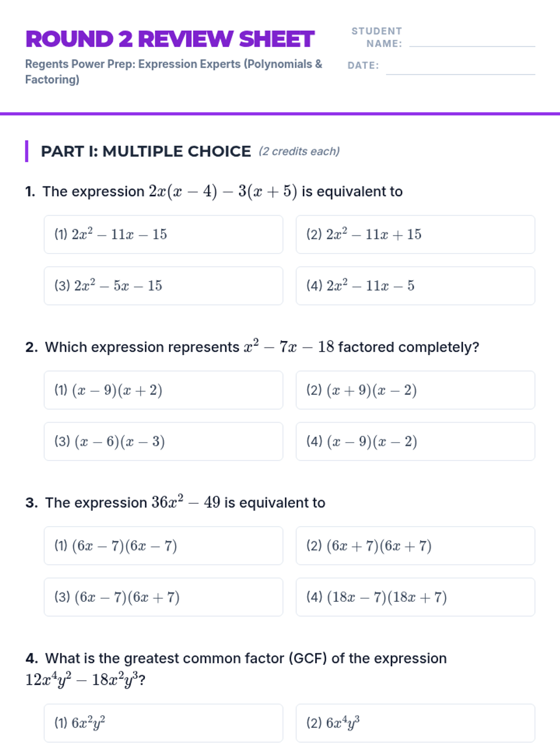This screenshot has height=747, width=560.
Task: Select option (18x−7)(18x+7)
Action: pos(415,597)
